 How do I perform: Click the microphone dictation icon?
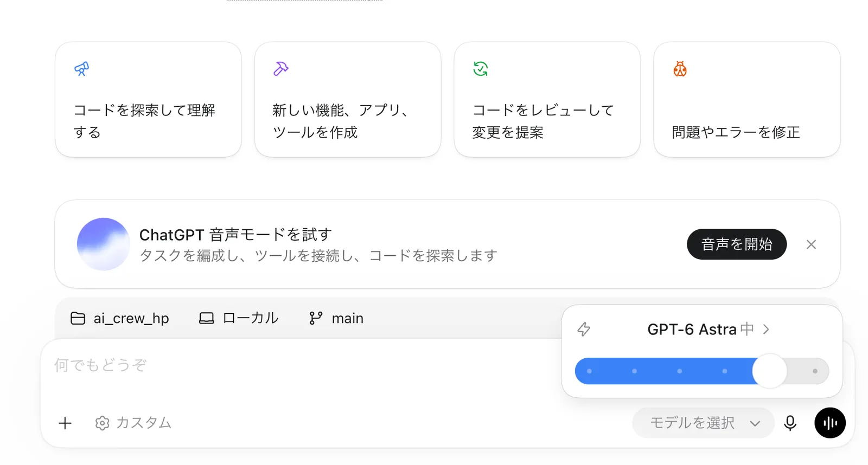point(790,423)
